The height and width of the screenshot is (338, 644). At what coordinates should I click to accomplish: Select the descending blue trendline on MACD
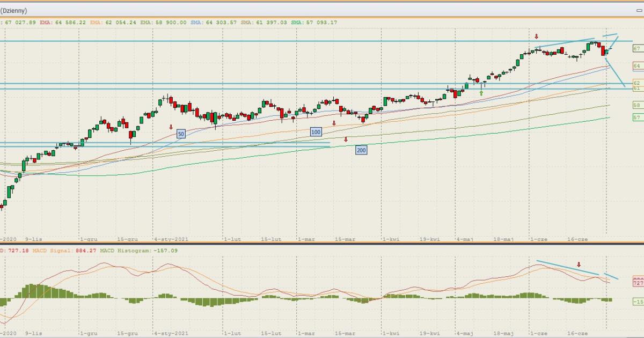(x=567, y=268)
